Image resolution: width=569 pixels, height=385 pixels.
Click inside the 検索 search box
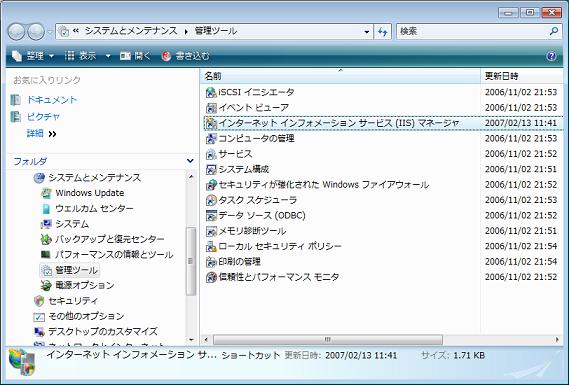[473, 32]
